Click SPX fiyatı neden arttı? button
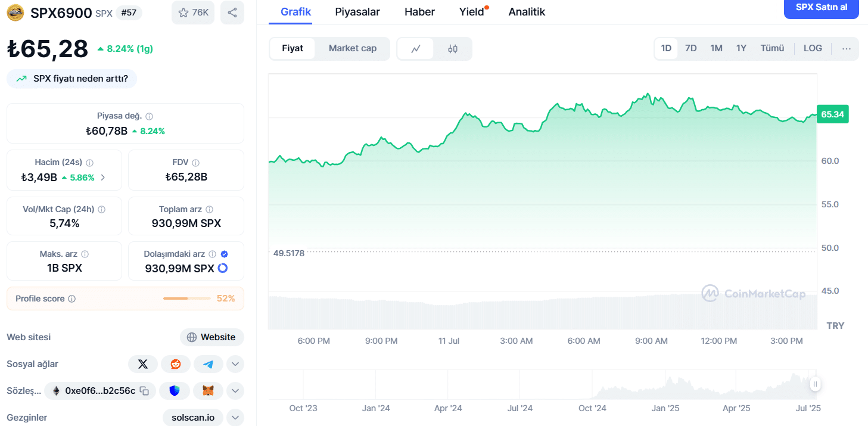 point(72,79)
